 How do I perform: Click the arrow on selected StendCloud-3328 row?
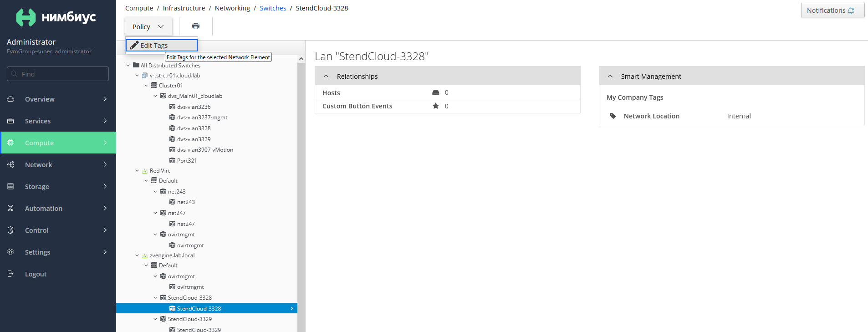(x=292, y=308)
